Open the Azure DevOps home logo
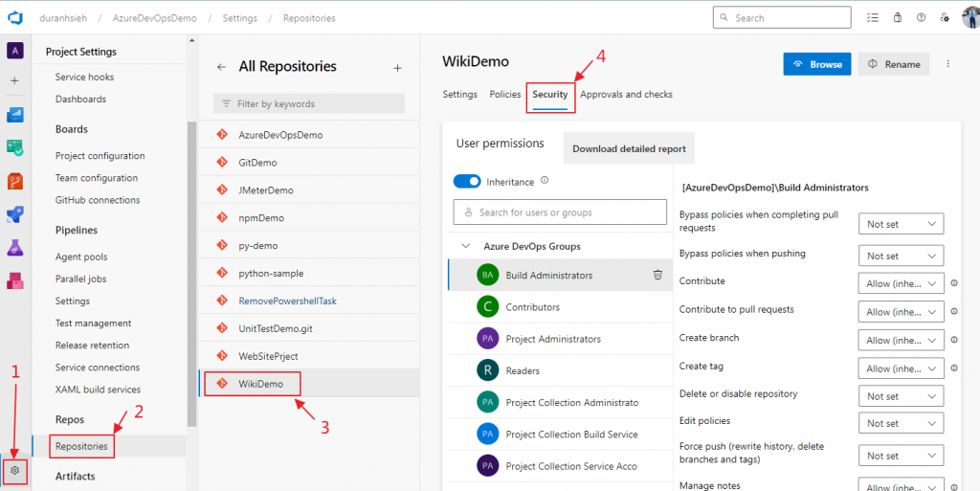The height and width of the screenshot is (491, 980). pos(15,18)
